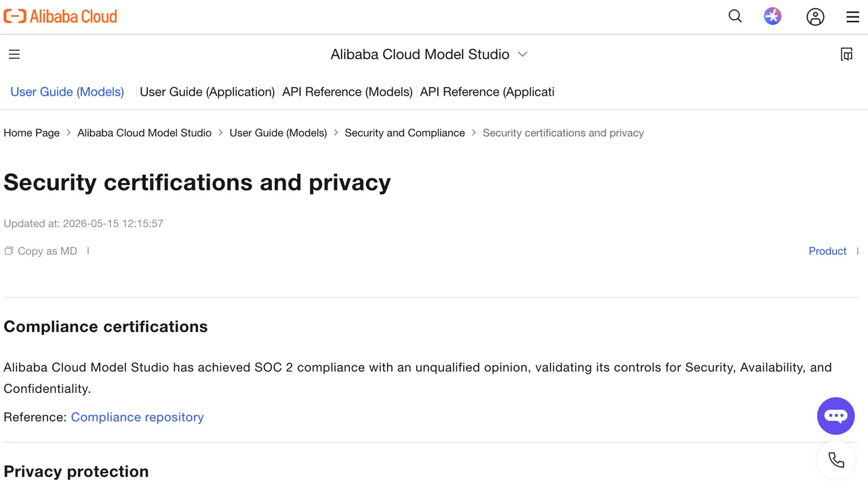Click the Compliance certifications heading
Viewport: 868px width, 488px height.
tap(106, 327)
